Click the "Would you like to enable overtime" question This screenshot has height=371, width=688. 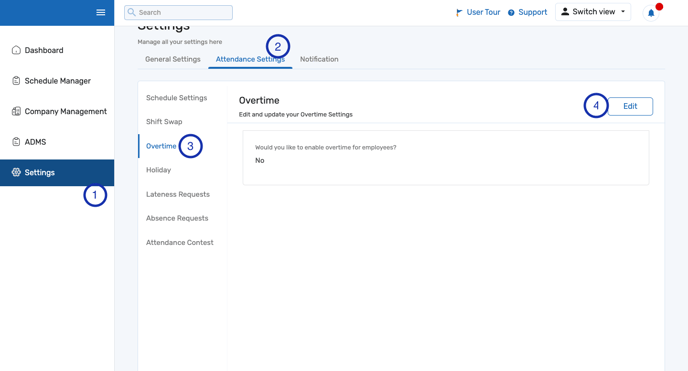coord(326,147)
